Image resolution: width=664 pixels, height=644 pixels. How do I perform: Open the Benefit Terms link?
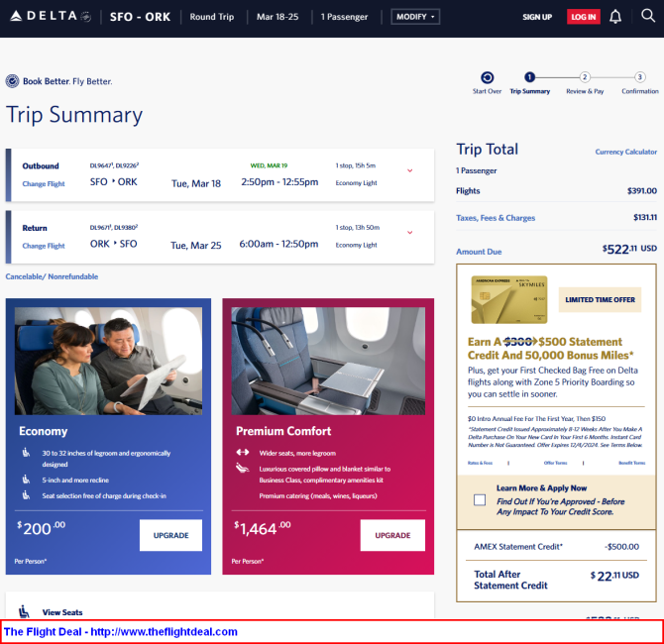[632, 463]
